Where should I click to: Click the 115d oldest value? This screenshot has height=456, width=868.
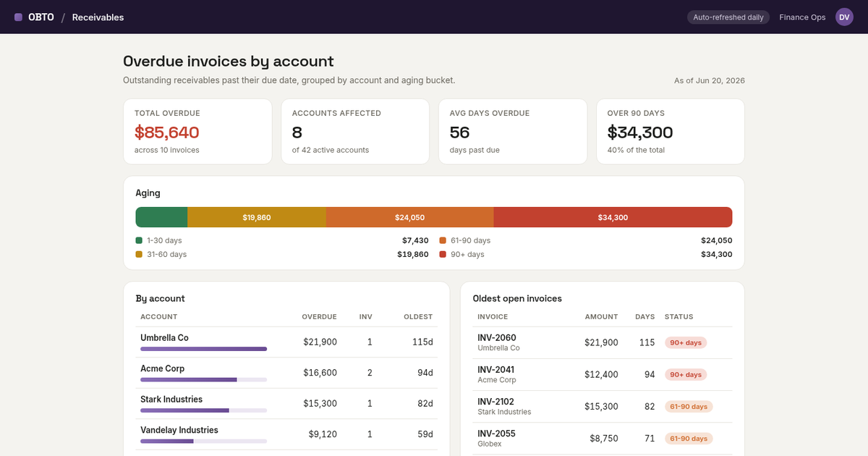pos(423,342)
